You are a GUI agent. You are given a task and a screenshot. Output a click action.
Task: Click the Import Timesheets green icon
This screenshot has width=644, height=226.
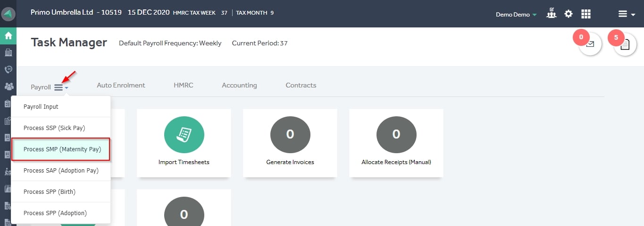point(184,134)
